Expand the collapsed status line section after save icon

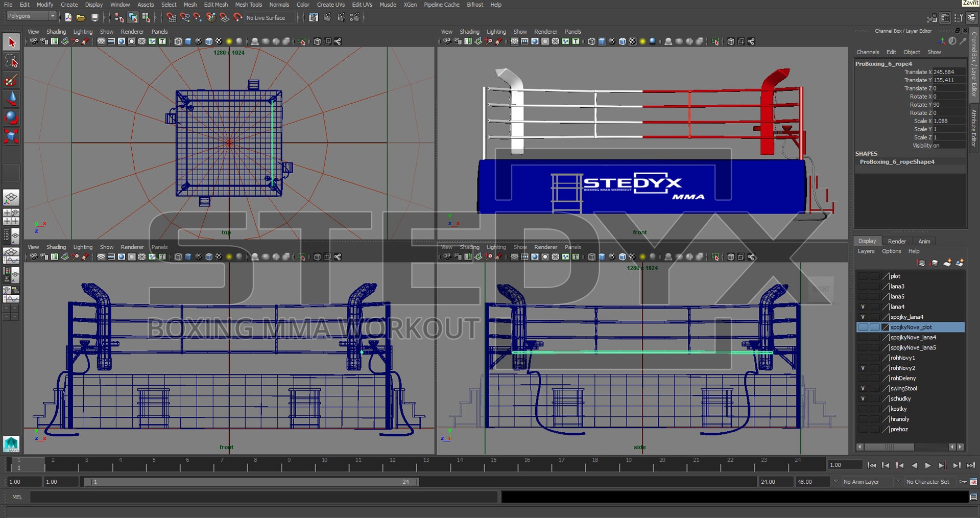[x=105, y=18]
